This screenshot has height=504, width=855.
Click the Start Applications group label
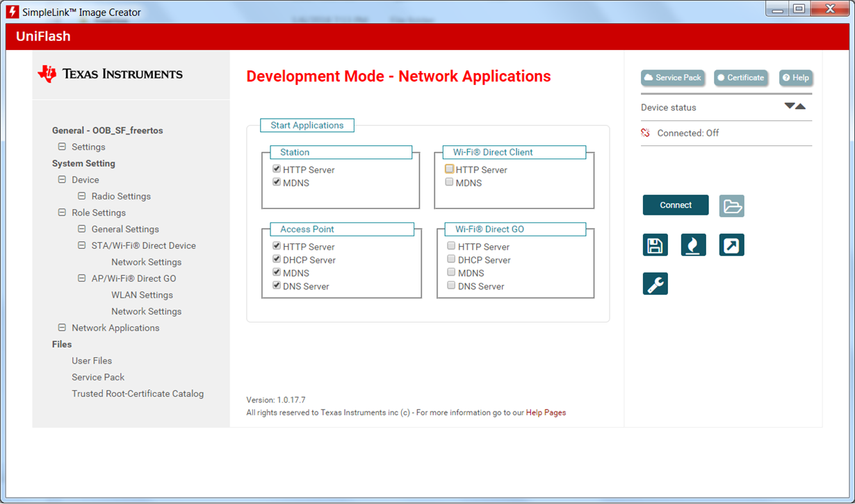(x=307, y=125)
